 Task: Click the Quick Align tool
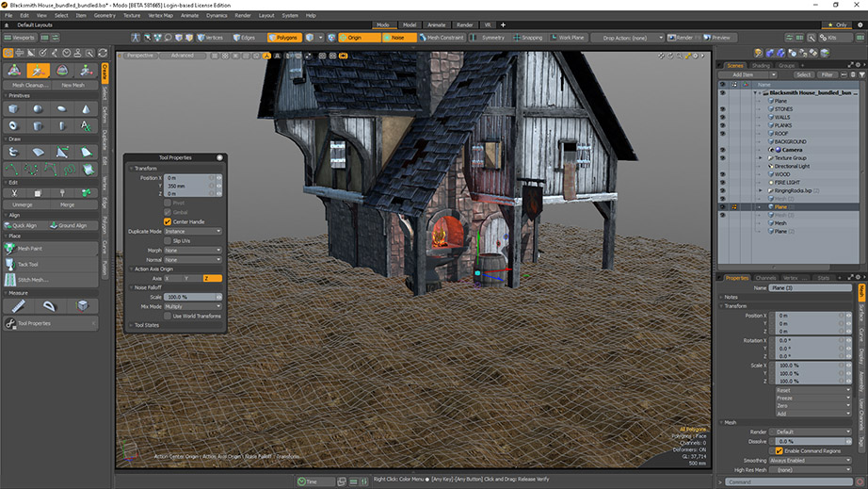pyautogui.click(x=26, y=225)
